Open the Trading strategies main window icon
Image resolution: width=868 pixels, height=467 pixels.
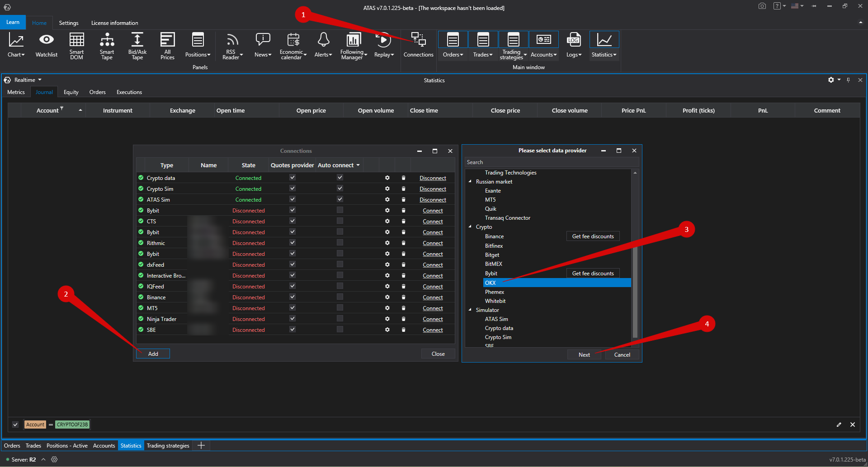[x=513, y=40]
